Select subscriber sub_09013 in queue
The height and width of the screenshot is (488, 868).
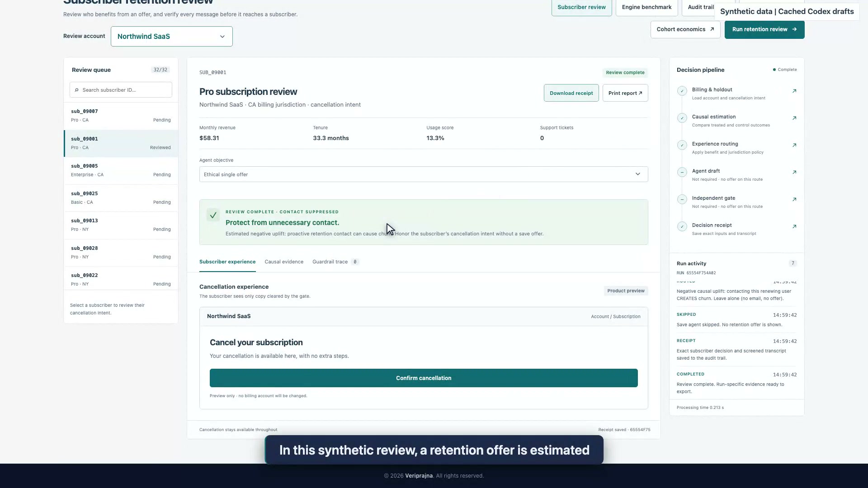(x=121, y=225)
